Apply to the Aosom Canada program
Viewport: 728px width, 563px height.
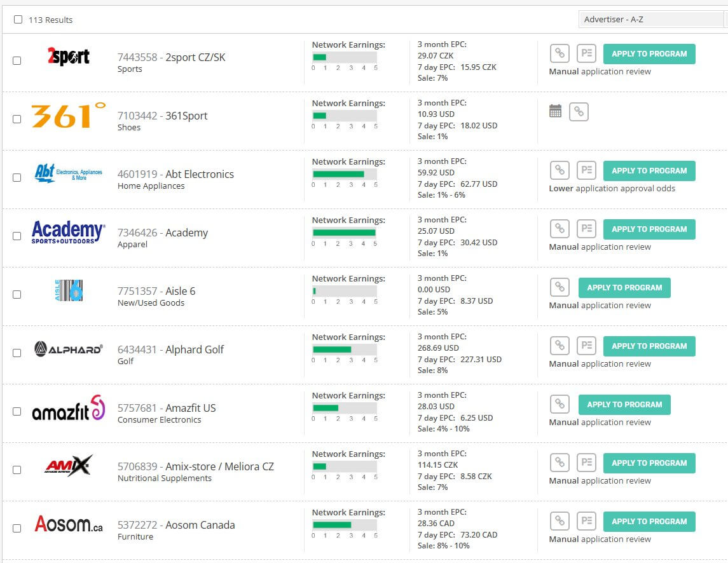[x=649, y=522]
